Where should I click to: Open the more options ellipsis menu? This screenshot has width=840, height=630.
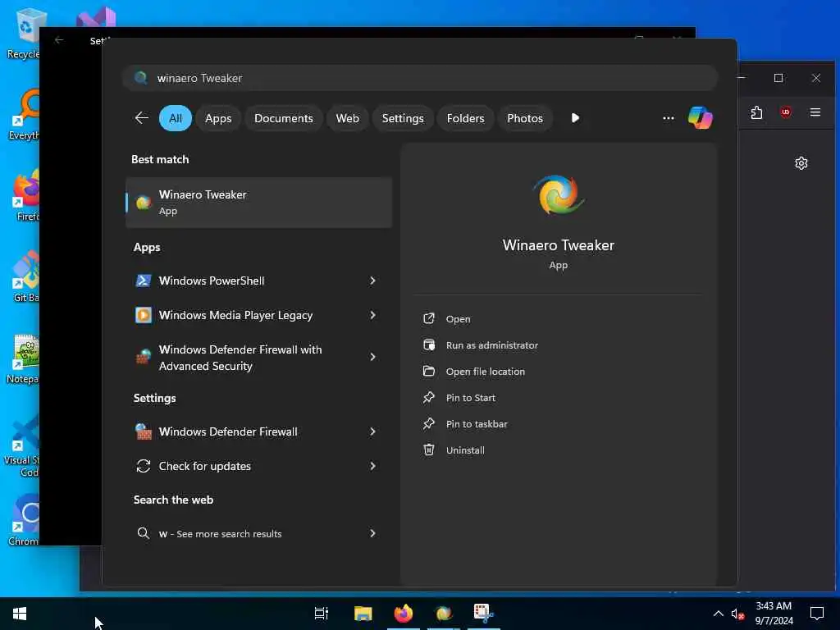pyautogui.click(x=668, y=118)
